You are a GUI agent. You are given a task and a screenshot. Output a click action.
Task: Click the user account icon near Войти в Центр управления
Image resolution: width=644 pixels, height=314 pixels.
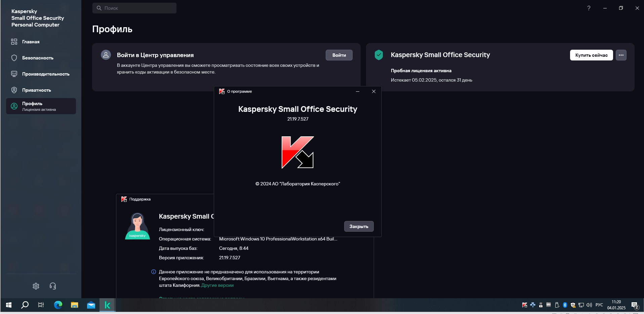106,55
